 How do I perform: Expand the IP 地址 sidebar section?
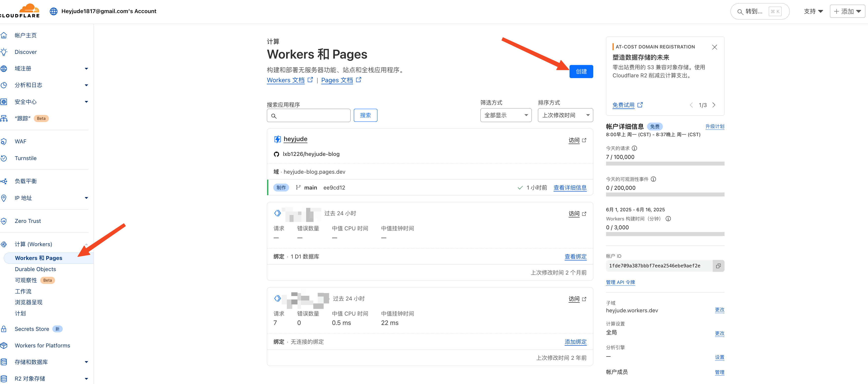coord(86,198)
